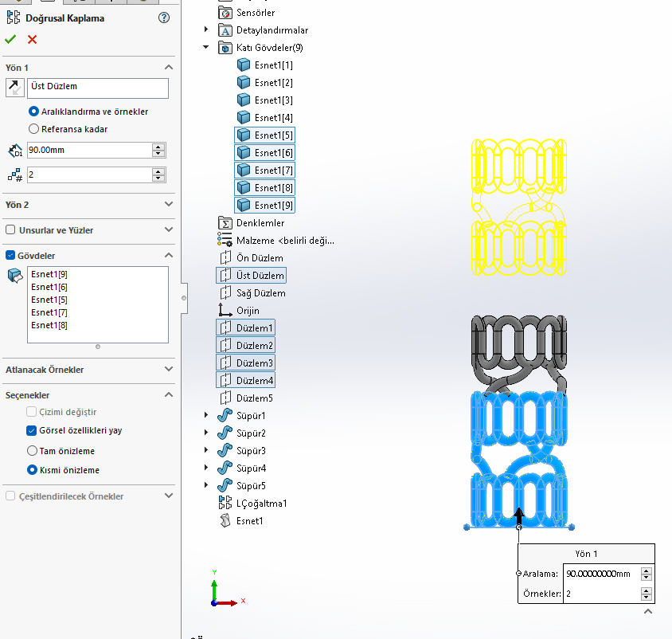The height and width of the screenshot is (639, 672).
Task: Select the Esnet1 flex feature icon
Action: click(225, 521)
